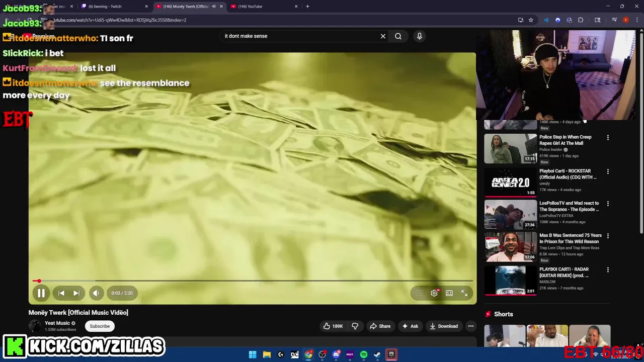Viewport: 644px width, 362px height.
Task: Open the Police Step In thumbnail
Action: click(511, 148)
